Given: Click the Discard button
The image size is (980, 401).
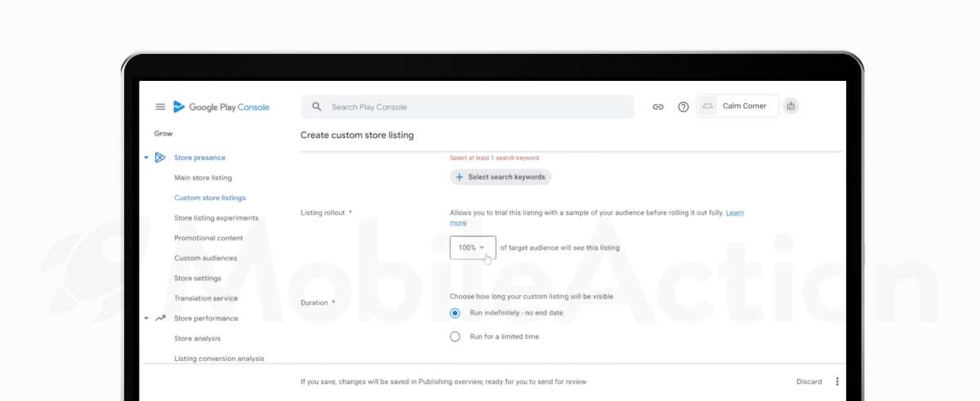Looking at the screenshot, I should pyautogui.click(x=808, y=381).
